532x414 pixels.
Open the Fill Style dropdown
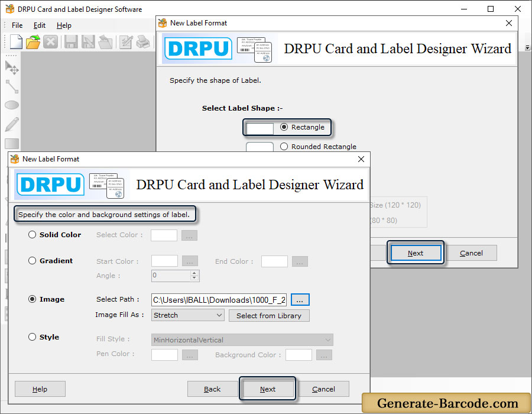[242, 340]
